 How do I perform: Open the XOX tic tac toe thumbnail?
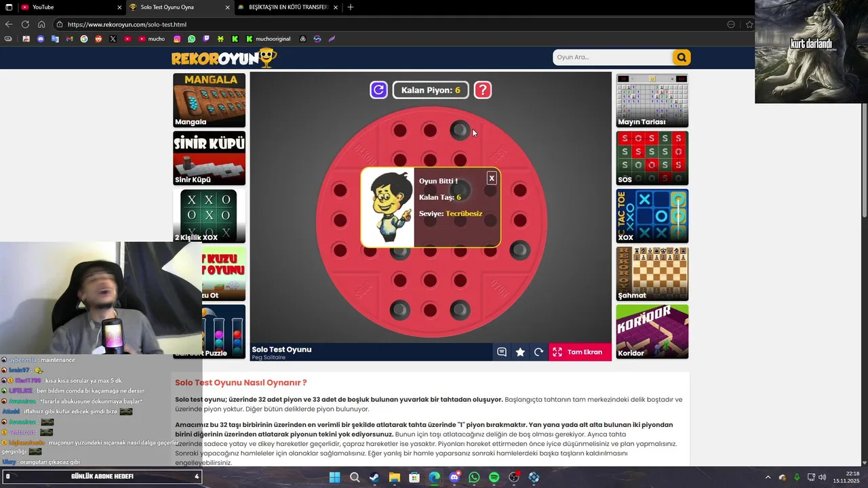click(652, 216)
